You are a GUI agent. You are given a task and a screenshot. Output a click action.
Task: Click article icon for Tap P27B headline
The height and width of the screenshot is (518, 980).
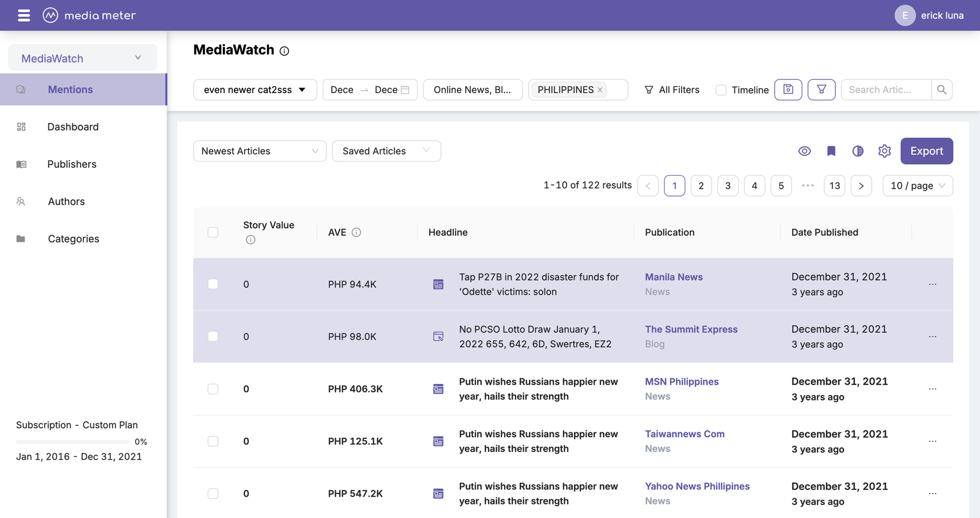tap(439, 284)
